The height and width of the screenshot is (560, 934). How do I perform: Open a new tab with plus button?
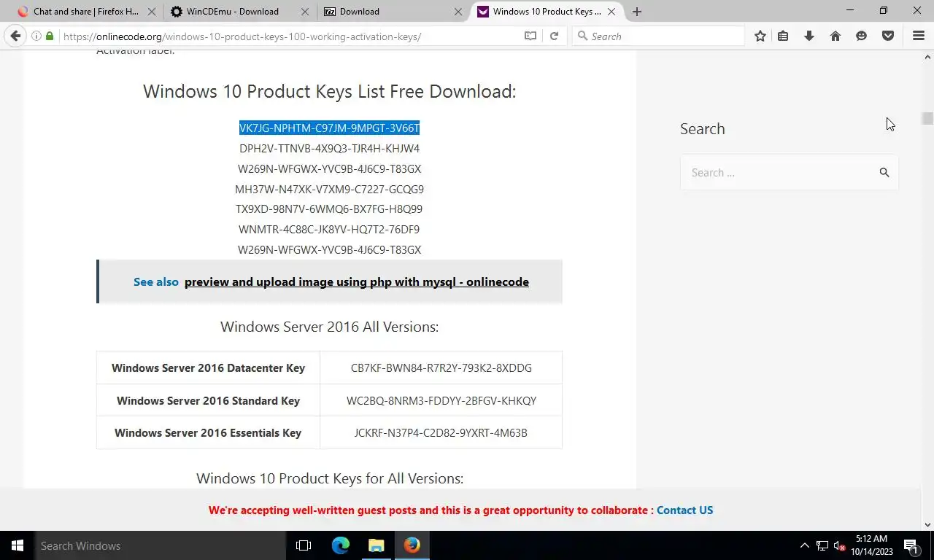pos(637,12)
